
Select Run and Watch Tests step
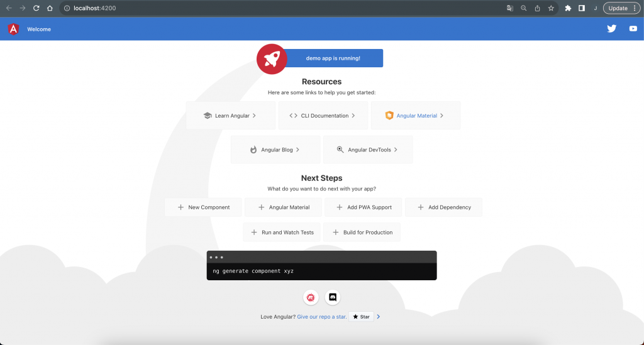pos(281,233)
